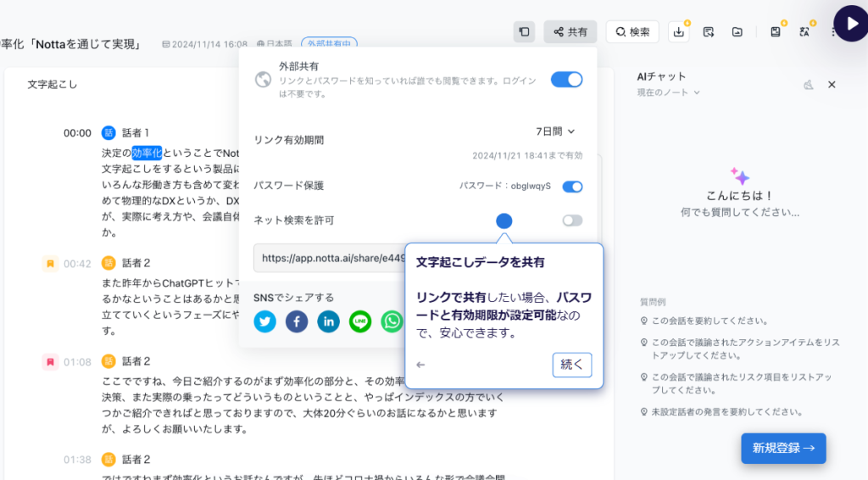The width and height of the screenshot is (868, 480).
Task: Click the red bookmark at 01:08
Action: (x=50, y=362)
